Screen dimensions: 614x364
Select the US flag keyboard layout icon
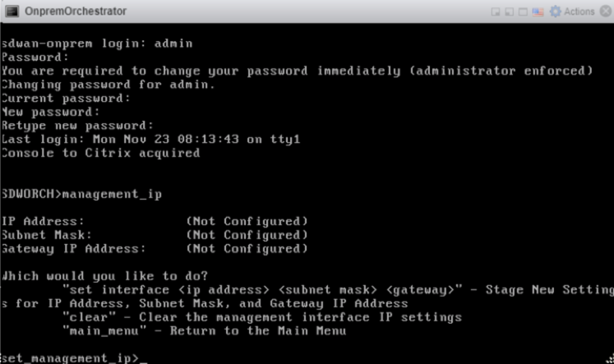pyautogui.click(x=538, y=12)
